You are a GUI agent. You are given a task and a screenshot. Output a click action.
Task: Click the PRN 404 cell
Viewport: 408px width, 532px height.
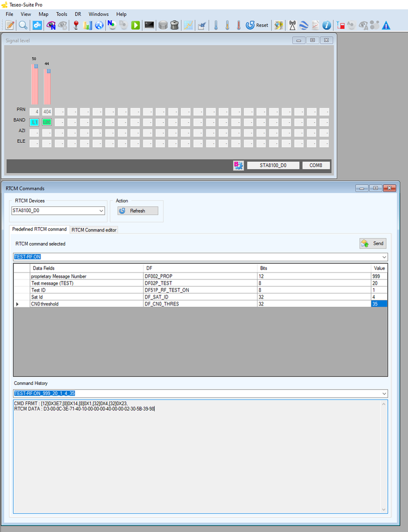click(47, 111)
